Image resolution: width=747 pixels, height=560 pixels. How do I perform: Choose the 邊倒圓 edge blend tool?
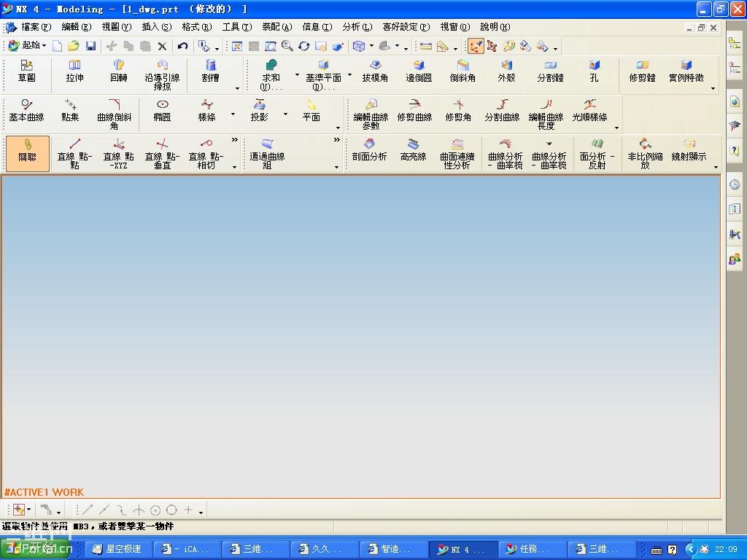tap(419, 71)
